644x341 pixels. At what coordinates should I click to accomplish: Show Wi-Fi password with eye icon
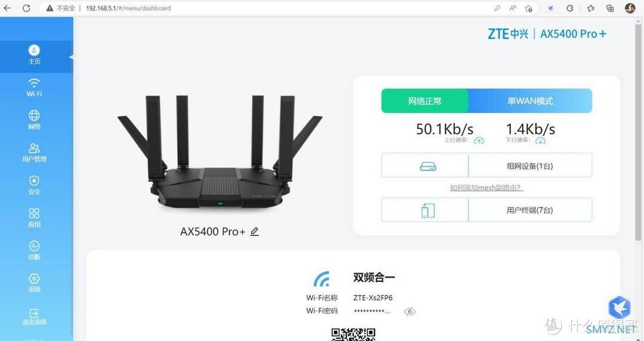(410, 311)
